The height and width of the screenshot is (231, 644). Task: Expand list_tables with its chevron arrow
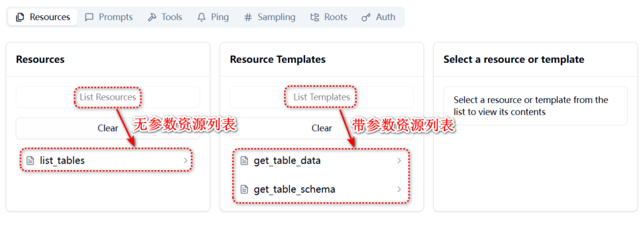pos(186,161)
